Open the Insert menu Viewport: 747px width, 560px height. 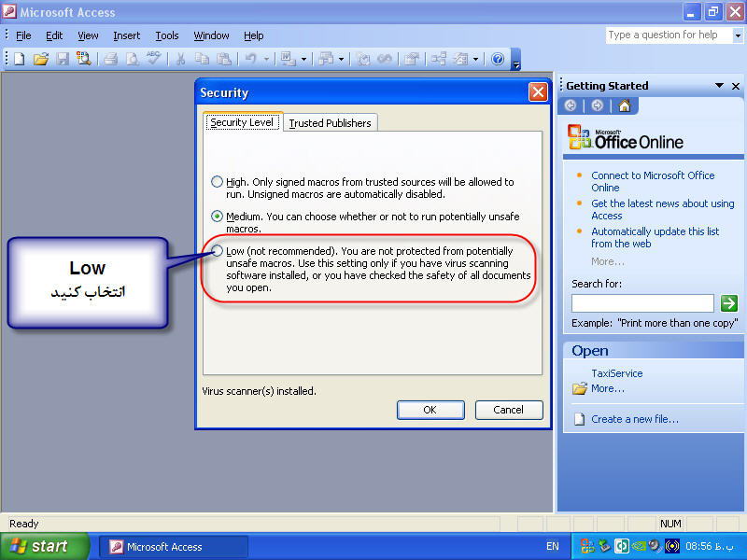(127, 35)
